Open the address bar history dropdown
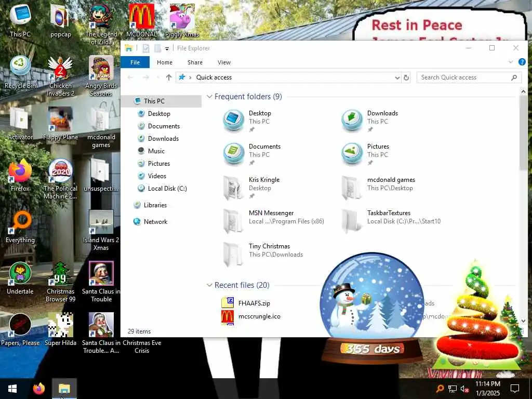Screen dimensions: 532x399 397,78
